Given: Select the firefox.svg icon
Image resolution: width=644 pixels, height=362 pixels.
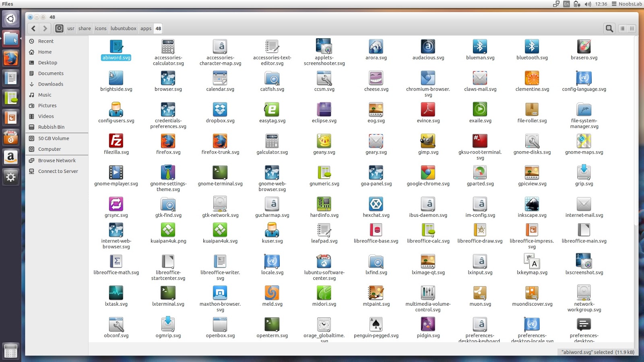Looking at the screenshot, I should 168,142.
